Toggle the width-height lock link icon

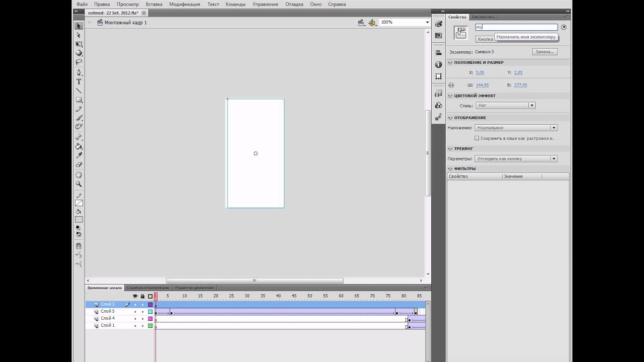click(x=451, y=85)
